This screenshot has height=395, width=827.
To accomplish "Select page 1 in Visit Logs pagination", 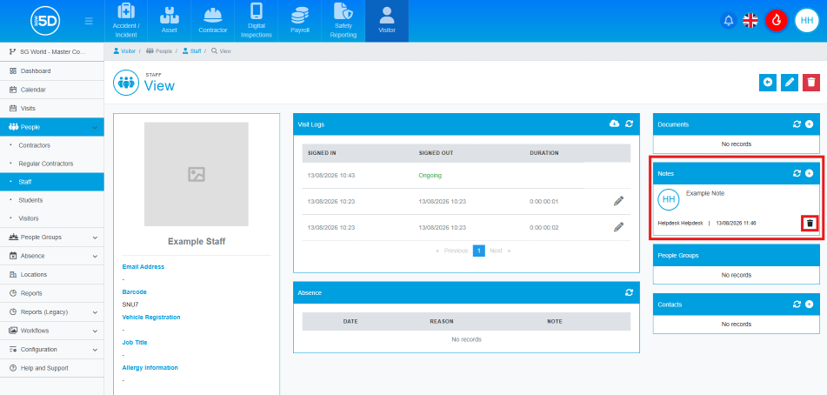I will (x=478, y=251).
